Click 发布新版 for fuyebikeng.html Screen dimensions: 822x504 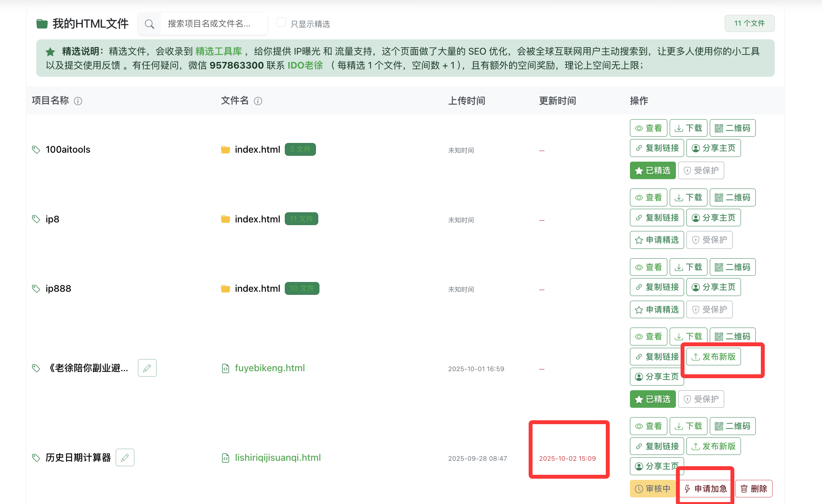click(713, 357)
